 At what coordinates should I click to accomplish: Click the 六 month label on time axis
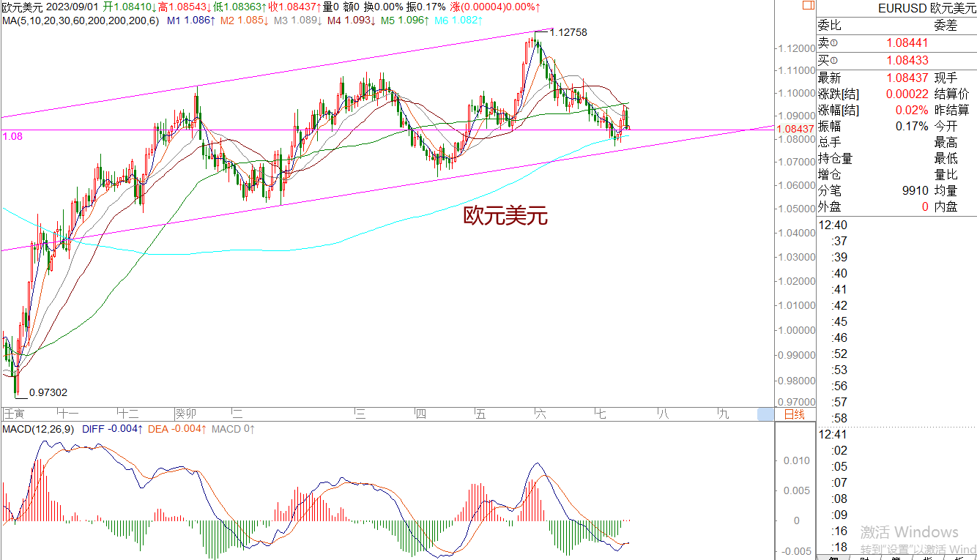coord(540,414)
